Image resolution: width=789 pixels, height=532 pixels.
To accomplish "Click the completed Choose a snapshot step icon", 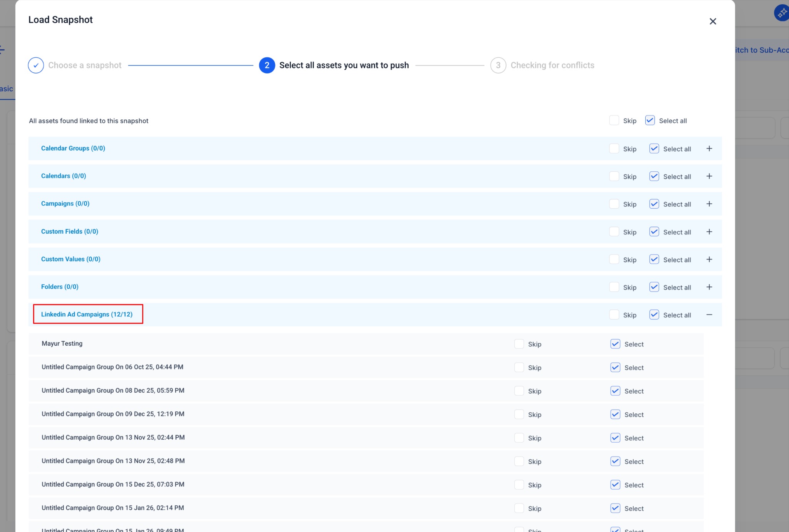I will click(x=36, y=65).
